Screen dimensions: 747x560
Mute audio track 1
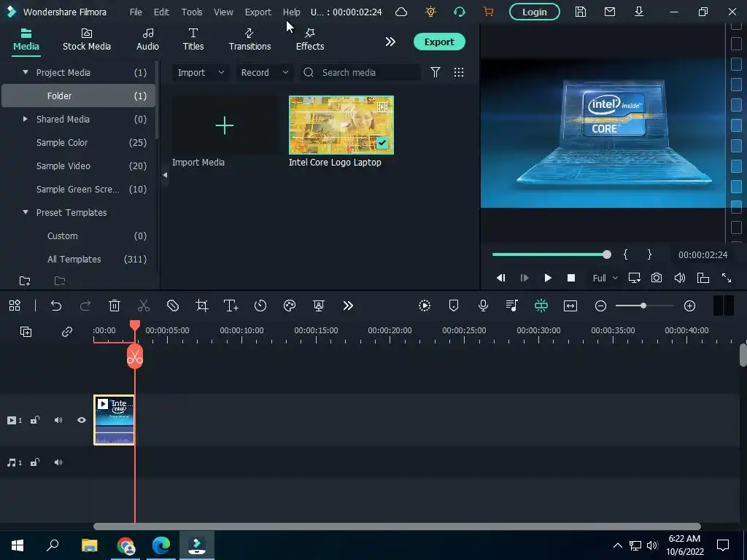click(x=58, y=462)
